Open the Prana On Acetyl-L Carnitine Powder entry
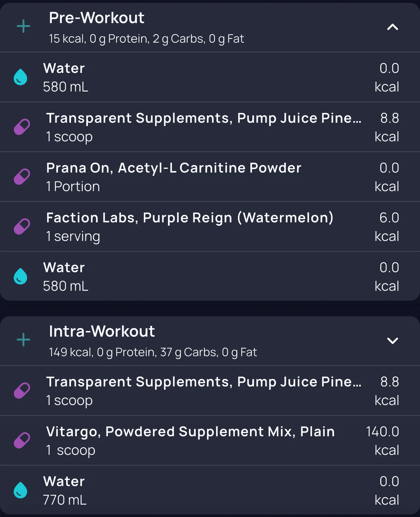 174,168
